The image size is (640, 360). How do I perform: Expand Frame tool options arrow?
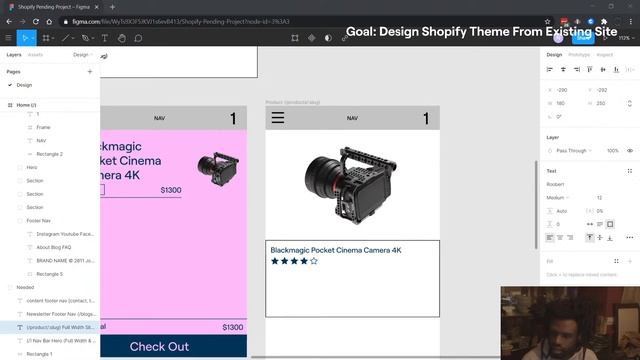tap(53, 38)
